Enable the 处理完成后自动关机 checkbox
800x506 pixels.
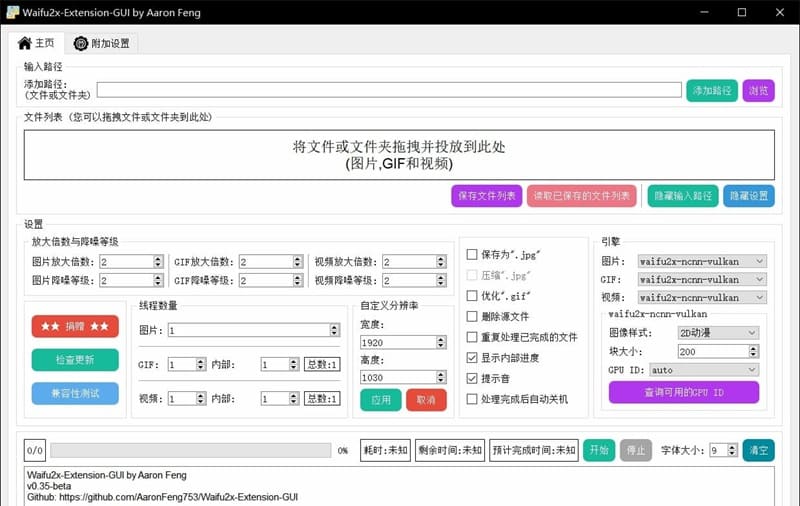(x=472, y=399)
